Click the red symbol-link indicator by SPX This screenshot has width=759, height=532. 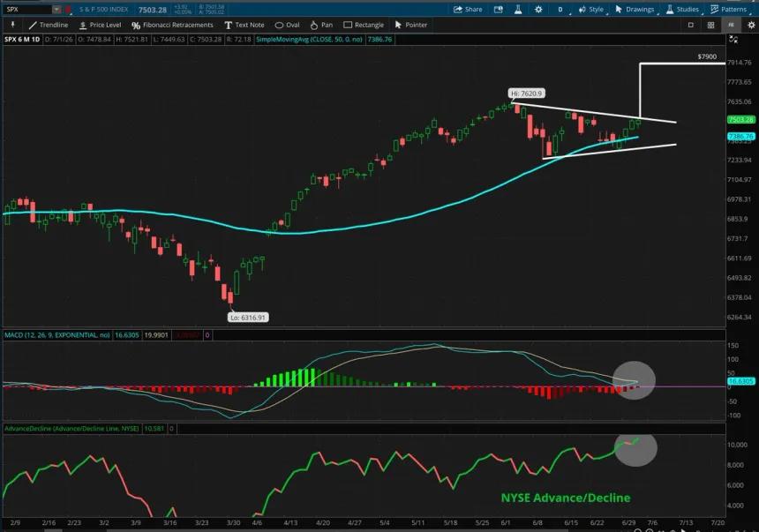68,9
